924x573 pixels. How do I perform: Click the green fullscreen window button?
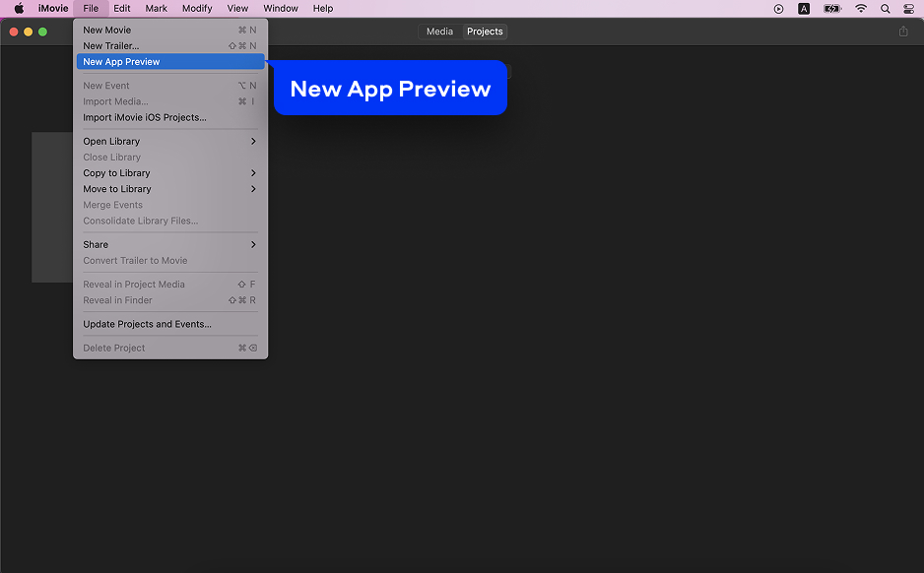pos(42,32)
